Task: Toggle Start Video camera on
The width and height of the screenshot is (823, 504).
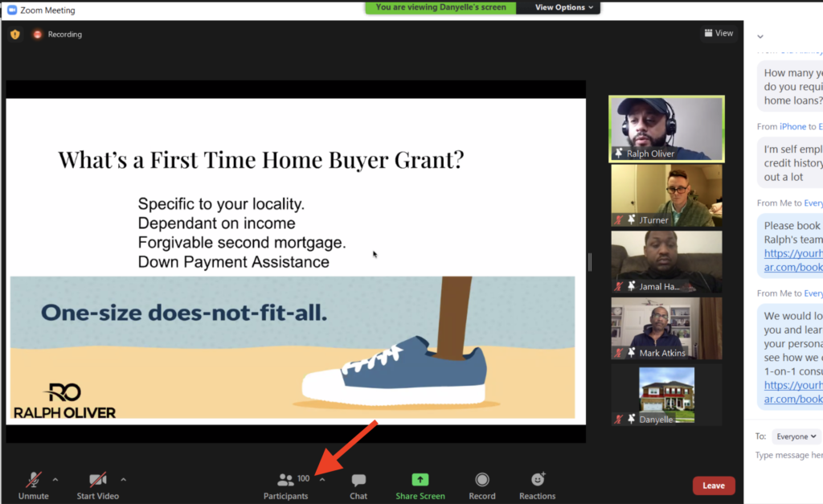Action: [x=98, y=480]
